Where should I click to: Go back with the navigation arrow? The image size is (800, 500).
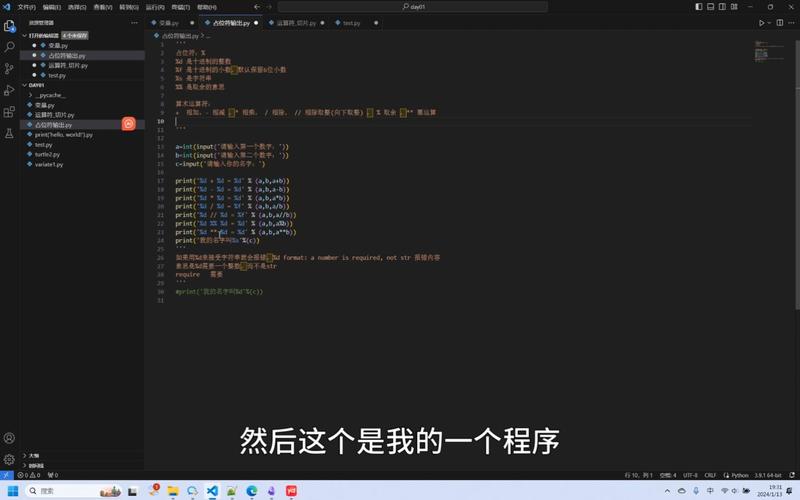[257, 7]
